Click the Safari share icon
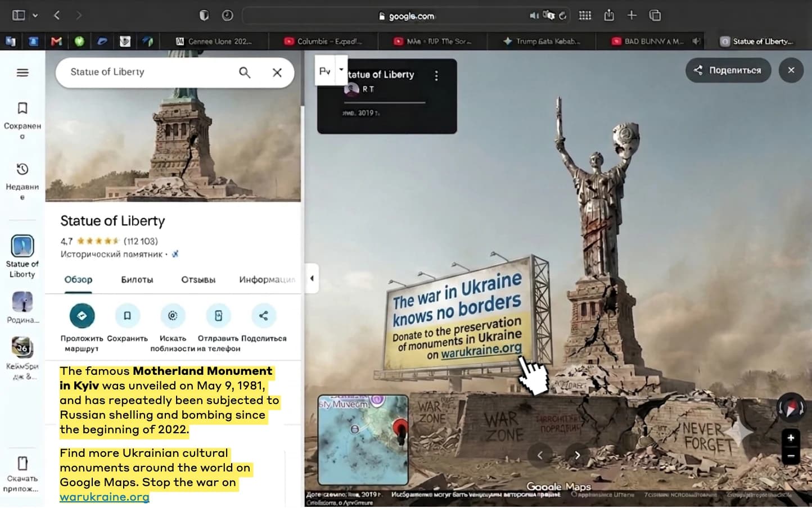 609,15
